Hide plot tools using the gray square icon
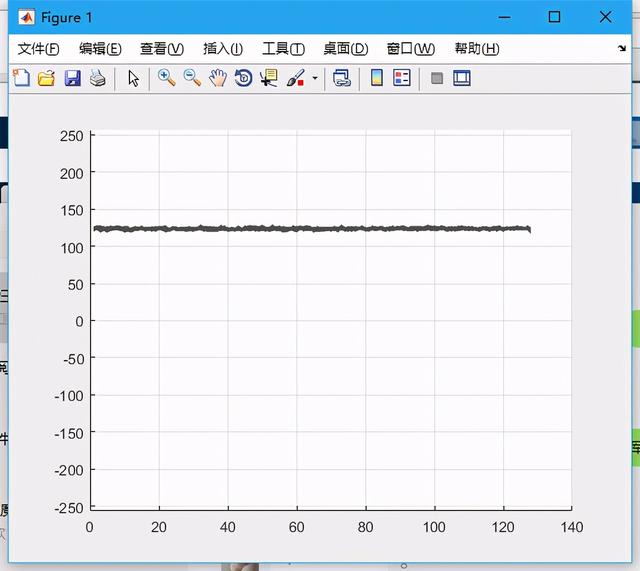The image size is (640, 571). pyautogui.click(x=436, y=78)
